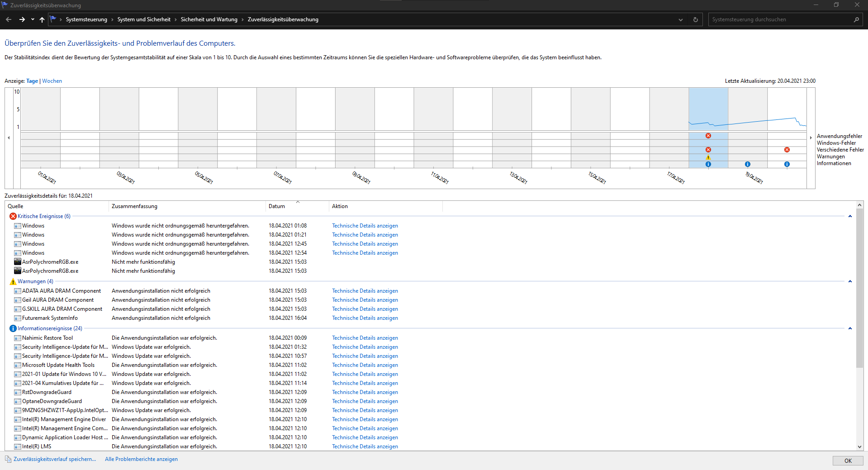Viewport: 868px width, 470px height.
Task: Open Alle Problemberichte anzeigen link
Action: click(141, 459)
